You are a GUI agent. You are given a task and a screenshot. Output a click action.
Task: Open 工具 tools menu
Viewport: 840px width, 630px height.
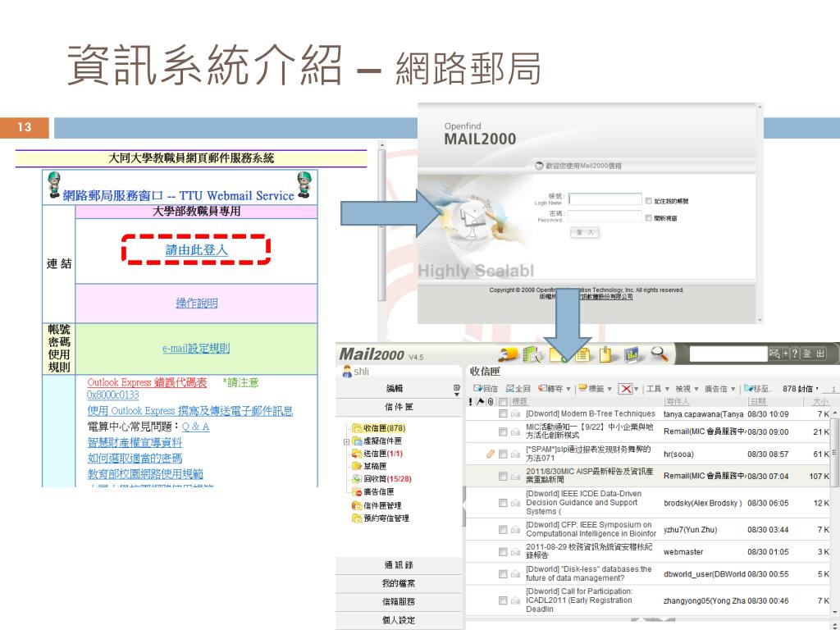658,388
